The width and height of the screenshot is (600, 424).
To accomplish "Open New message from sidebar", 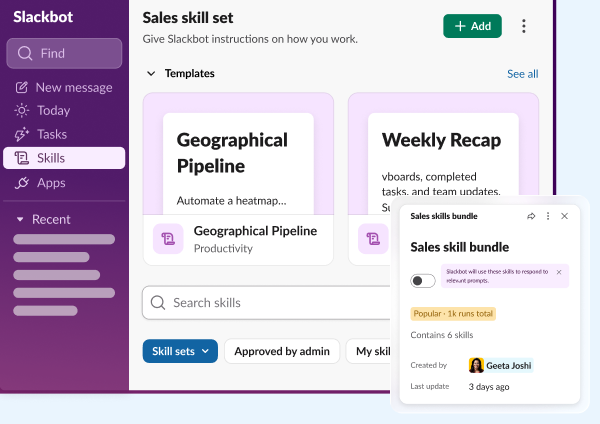I will (64, 88).
